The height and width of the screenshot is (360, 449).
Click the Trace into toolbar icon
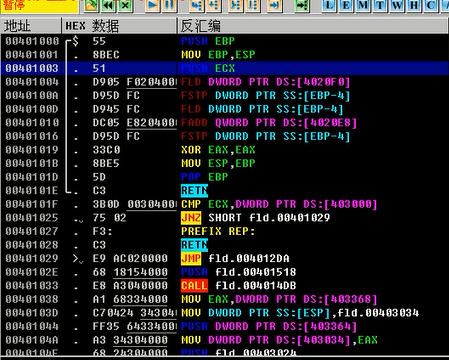pyautogui.click(x=236, y=6)
